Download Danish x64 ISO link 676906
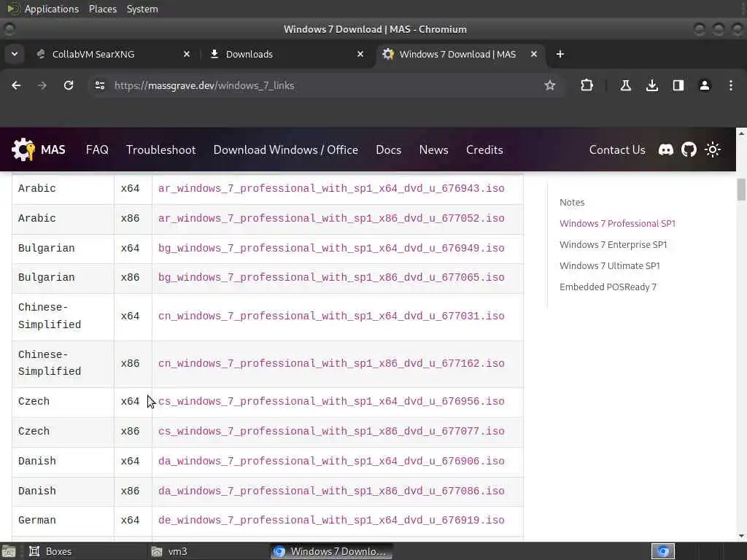 [331, 462]
